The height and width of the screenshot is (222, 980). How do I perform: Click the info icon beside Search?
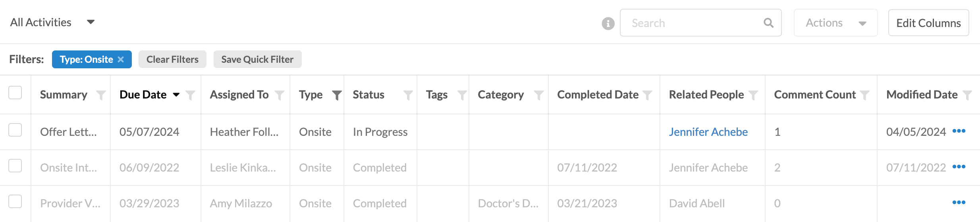[x=608, y=23]
